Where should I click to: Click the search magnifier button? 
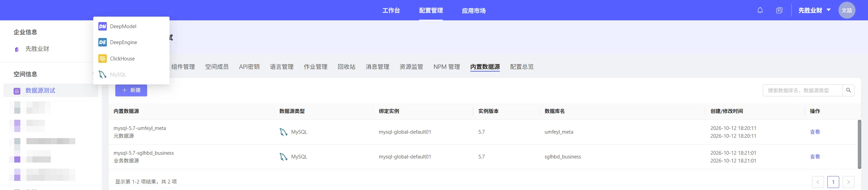[x=848, y=90]
